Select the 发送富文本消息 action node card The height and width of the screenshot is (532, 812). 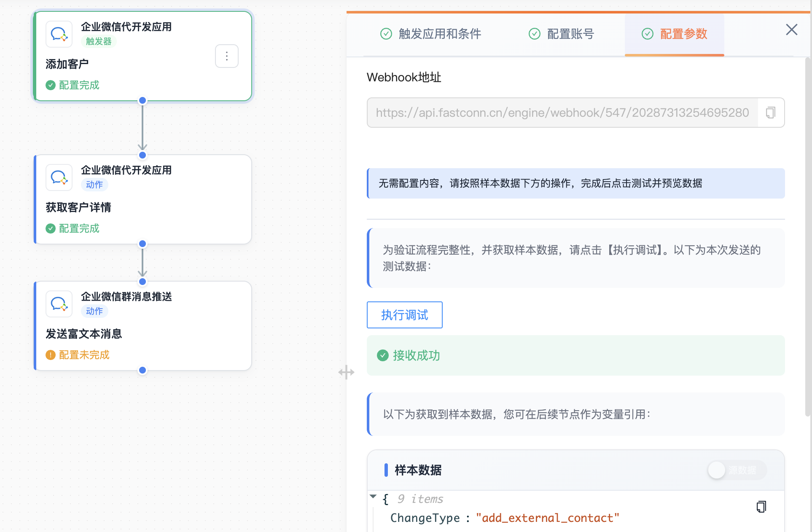pos(143,326)
